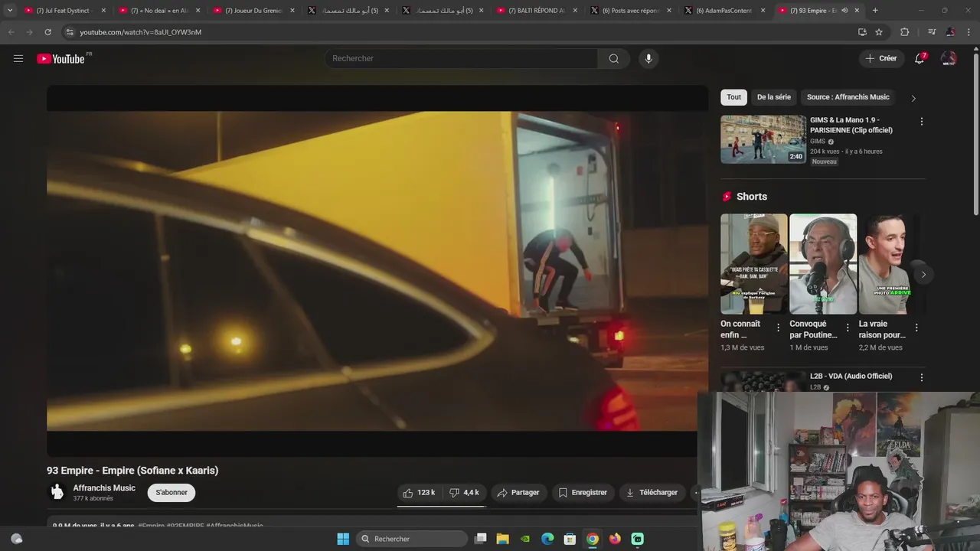
Task: Go to the YouTube home logo
Action: coord(61,59)
